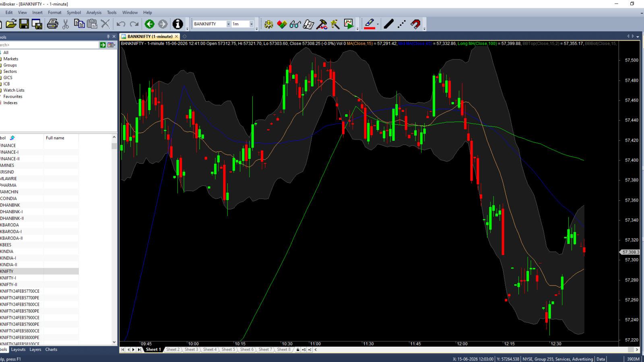Open the BANKNIFTY symbol dropdown
Viewport: 644px width, 362px height.
coord(228,24)
